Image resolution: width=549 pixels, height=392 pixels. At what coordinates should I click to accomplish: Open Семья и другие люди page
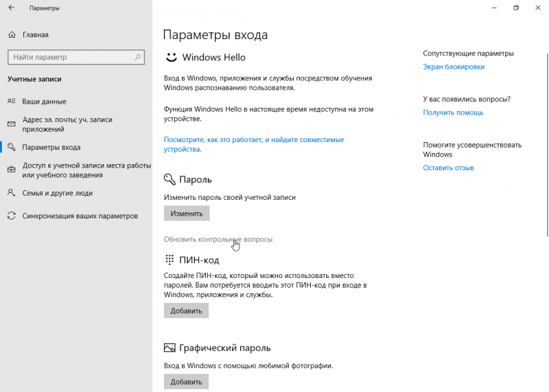coord(57,193)
